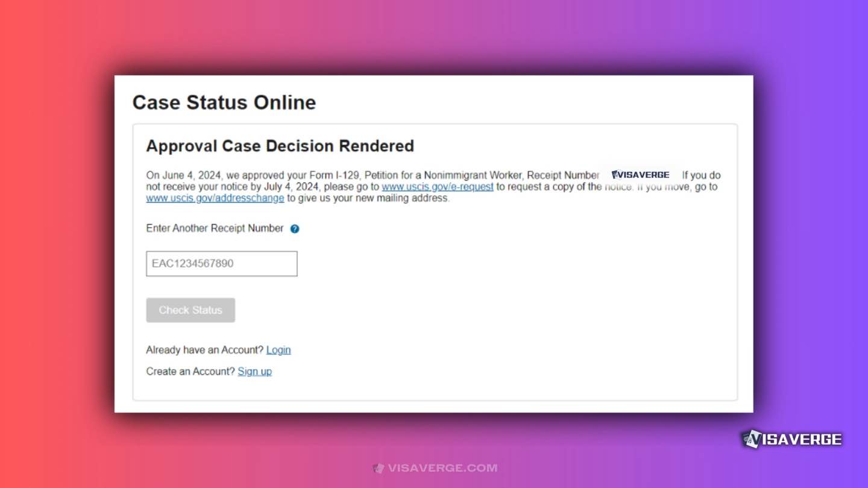
Task: Click the Approval Case Decision Rendered title
Action: coord(280,146)
